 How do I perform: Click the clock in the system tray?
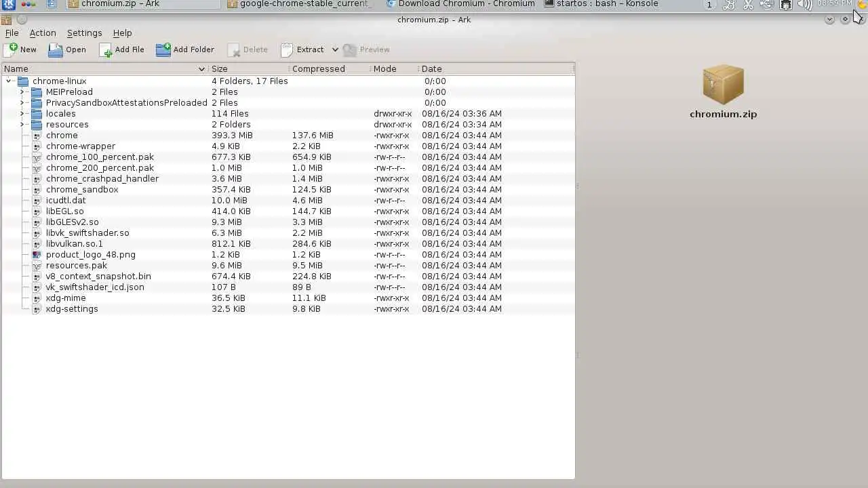tap(834, 4)
